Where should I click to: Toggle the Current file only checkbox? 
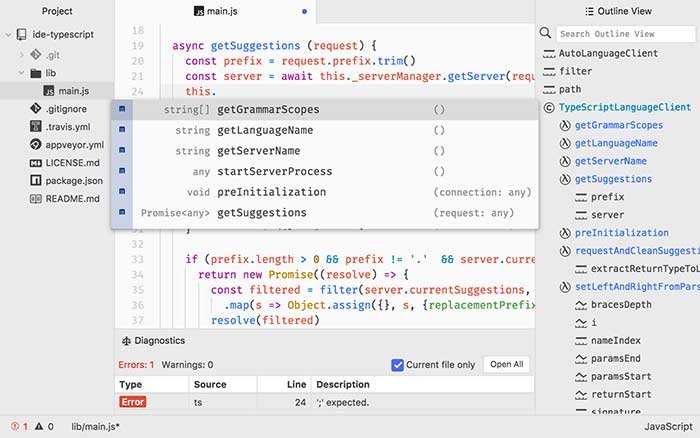pos(397,365)
